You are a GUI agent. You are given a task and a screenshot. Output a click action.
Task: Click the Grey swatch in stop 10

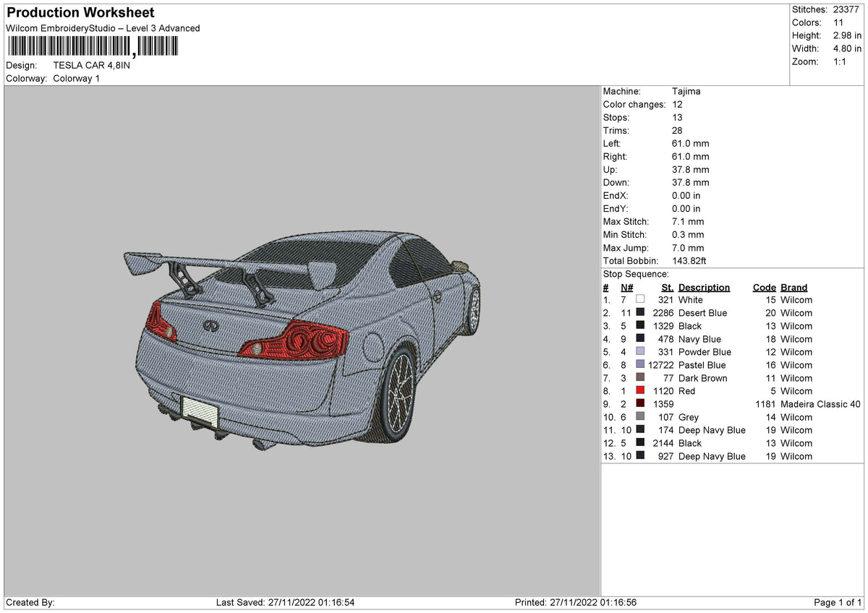(640, 417)
